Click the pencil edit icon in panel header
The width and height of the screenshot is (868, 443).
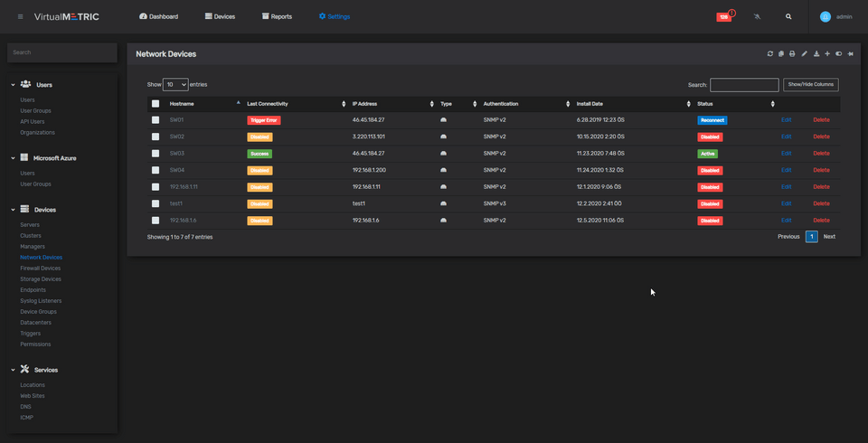(x=805, y=53)
